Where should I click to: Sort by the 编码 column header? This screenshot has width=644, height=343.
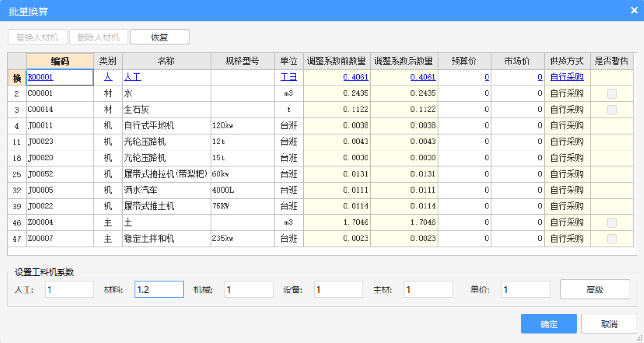click(x=60, y=61)
